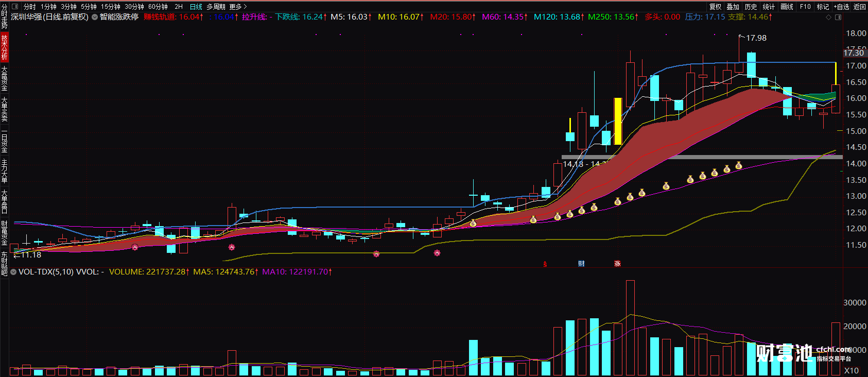Click the gray 14.18 support band

(x=702, y=157)
